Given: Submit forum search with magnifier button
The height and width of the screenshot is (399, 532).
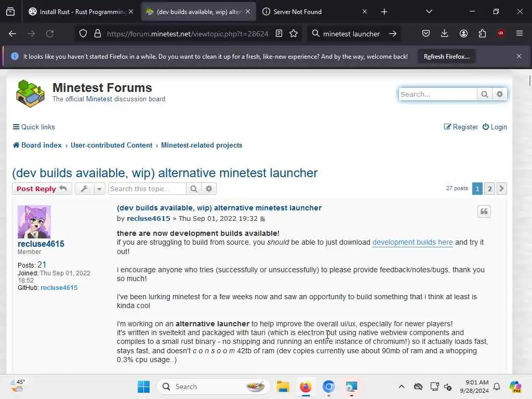Looking at the screenshot, I should [x=485, y=95].
